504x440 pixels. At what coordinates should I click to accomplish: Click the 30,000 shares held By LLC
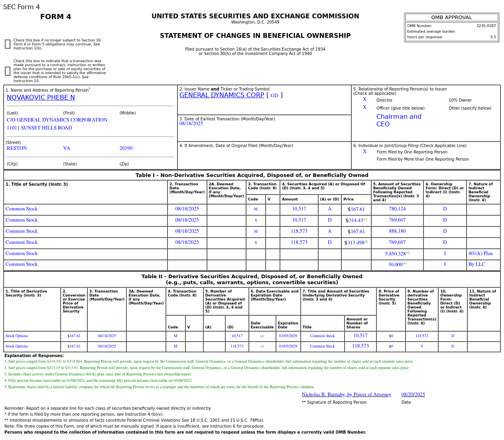(x=397, y=264)
